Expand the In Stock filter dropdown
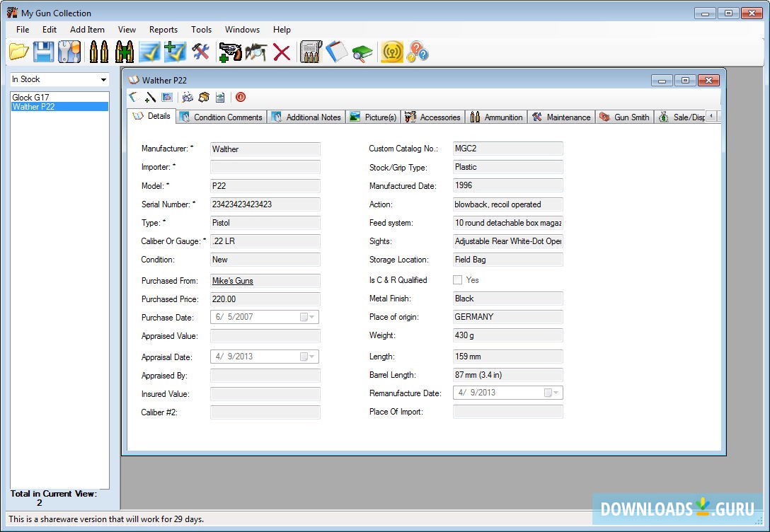The height and width of the screenshot is (532, 770). [103, 79]
